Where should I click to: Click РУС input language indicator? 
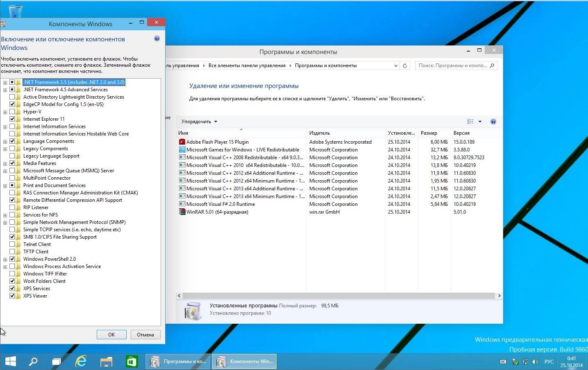coord(549,362)
